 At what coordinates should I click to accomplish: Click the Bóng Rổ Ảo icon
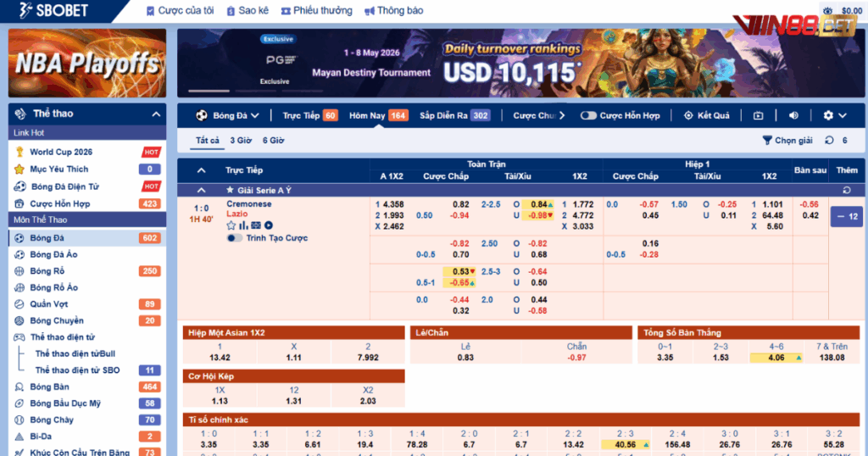pyautogui.click(x=19, y=288)
